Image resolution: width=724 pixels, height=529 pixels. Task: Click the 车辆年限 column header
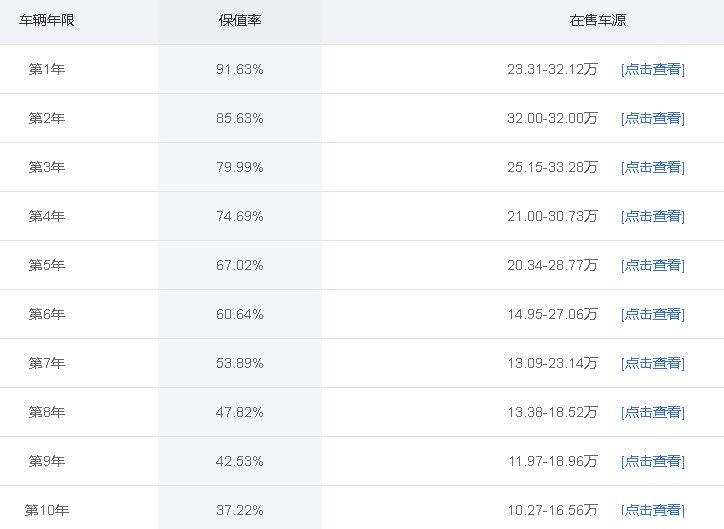coord(47,20)
